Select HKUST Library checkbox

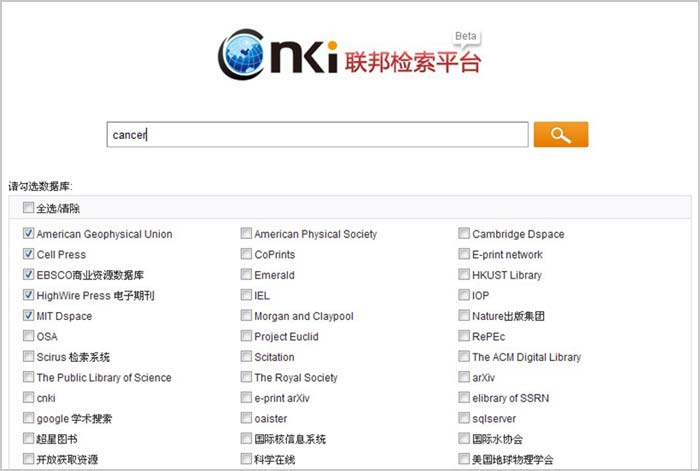click(464, 274)
